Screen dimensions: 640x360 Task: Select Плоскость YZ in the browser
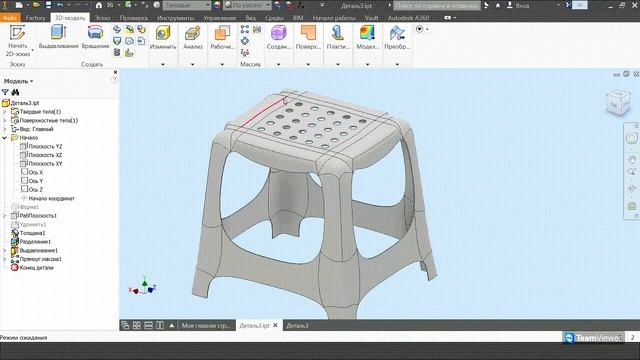pyautogui.click(x=45, y=146)
